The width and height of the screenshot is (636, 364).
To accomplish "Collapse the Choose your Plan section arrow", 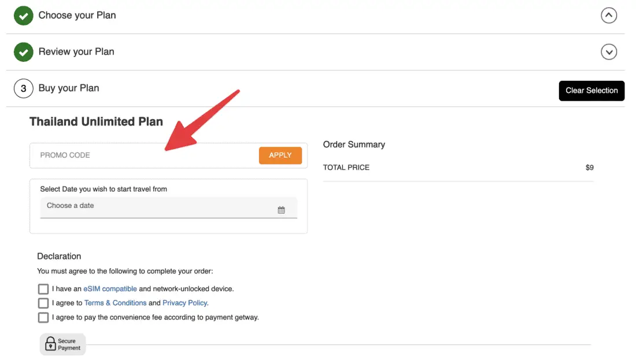I will [x=609, y=16].
